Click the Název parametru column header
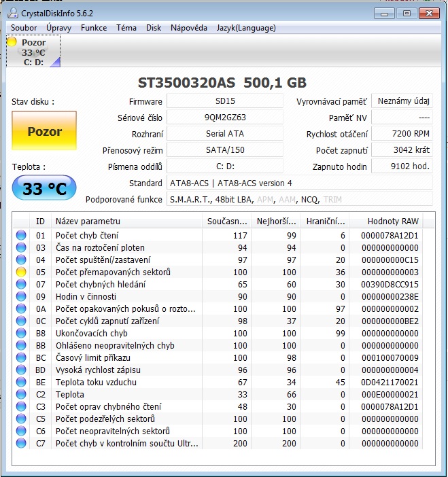This screenshot has height=477, width=448. [126, 221]
